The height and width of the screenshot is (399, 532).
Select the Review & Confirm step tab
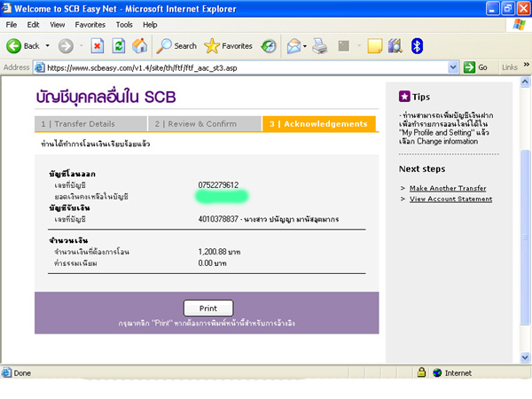click(x=205, y=124)
